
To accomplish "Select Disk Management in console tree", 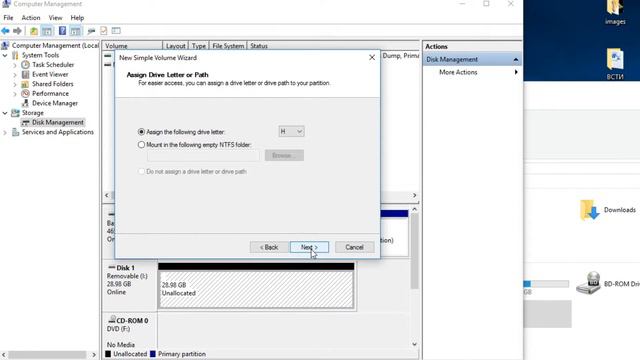I will coord(58,122).
